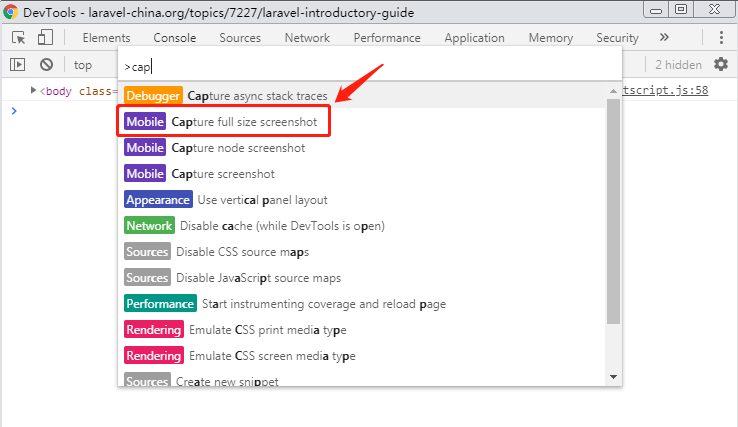Toggle the device toolbar icon
The width and height of the screenshot is (738, 427).
point(45,38)
